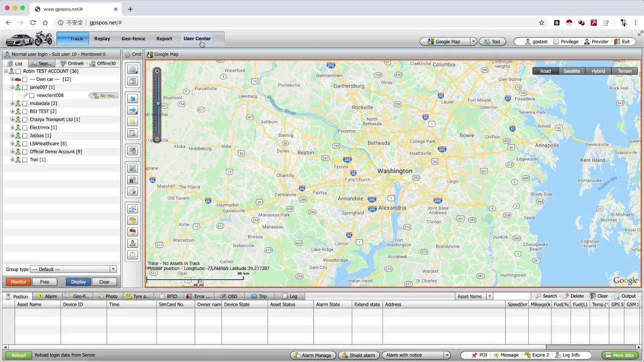Check the Chazya Transport Ltd checkbox
Image resolution: width=644 pixels, height=362 pixels.
tap(25, 120)
